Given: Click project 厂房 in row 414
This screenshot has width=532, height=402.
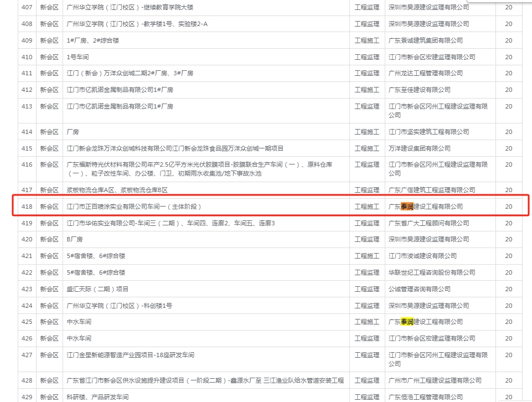Looking at the screenshot, I should tap(73, 132).
